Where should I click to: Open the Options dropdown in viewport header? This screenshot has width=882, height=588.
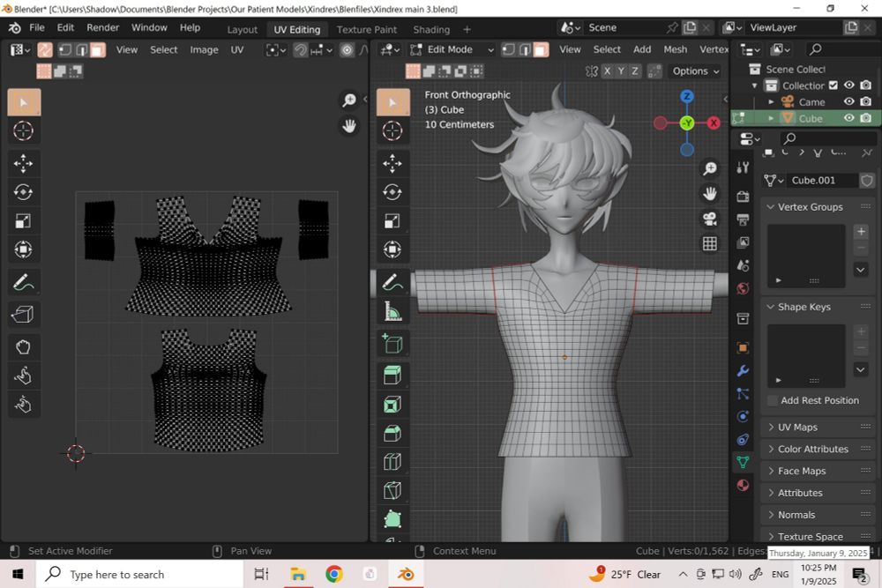tap(695, 71)
